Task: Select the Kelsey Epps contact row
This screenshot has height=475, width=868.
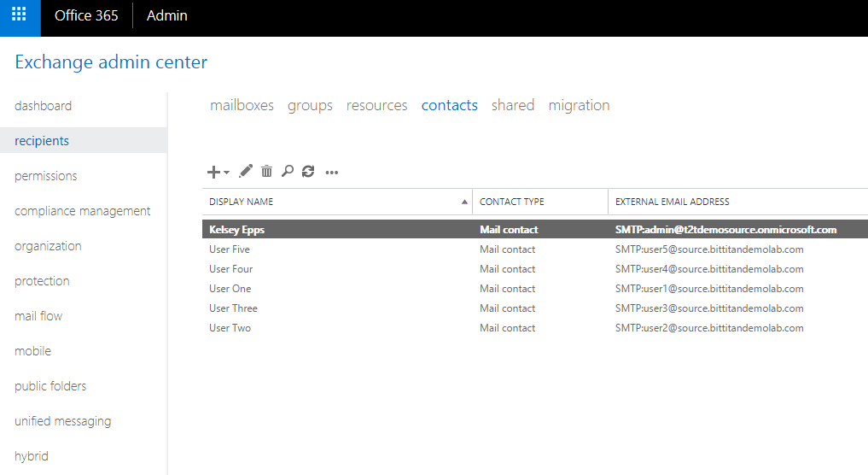Action: [535, 230]
